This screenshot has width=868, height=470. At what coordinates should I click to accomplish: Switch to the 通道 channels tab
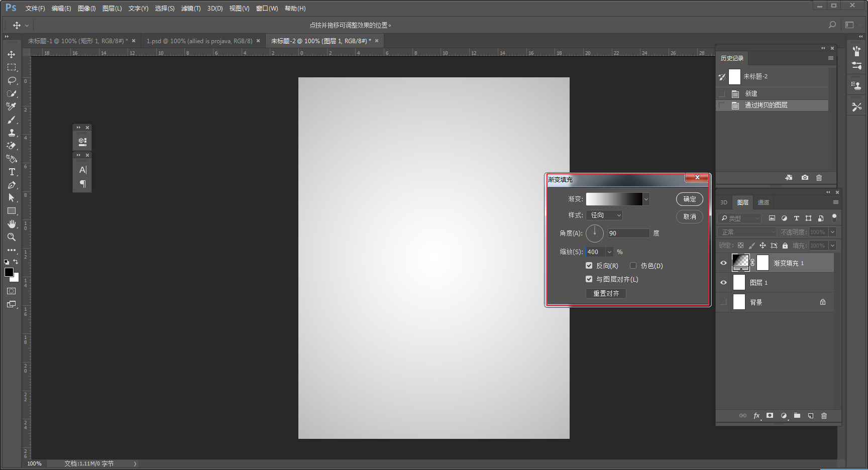[x=764, y=202]
